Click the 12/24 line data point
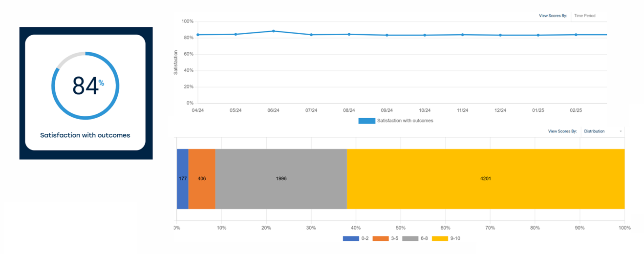Image resolution: width=644 pixels, height=254 pixels. click(500, 35)
